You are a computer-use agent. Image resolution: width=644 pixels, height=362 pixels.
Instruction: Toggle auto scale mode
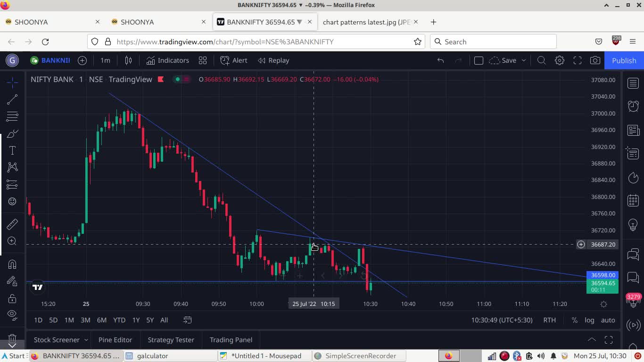point(608,320)
